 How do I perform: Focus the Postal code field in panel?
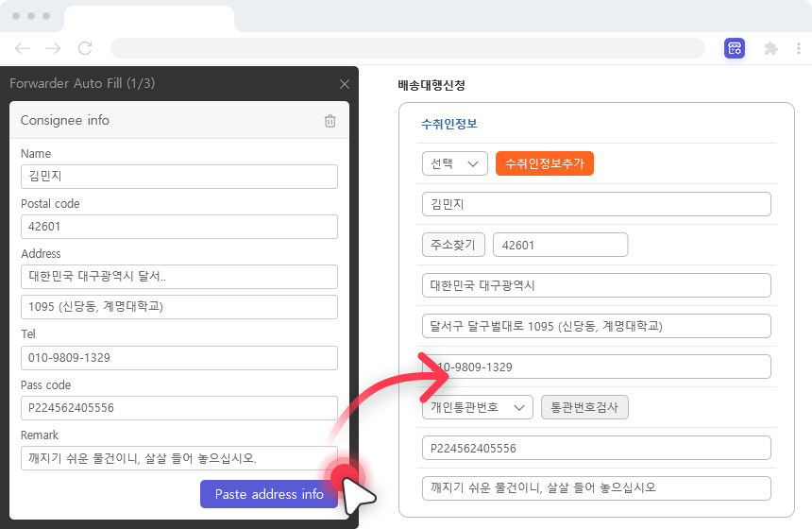point(179,227)
